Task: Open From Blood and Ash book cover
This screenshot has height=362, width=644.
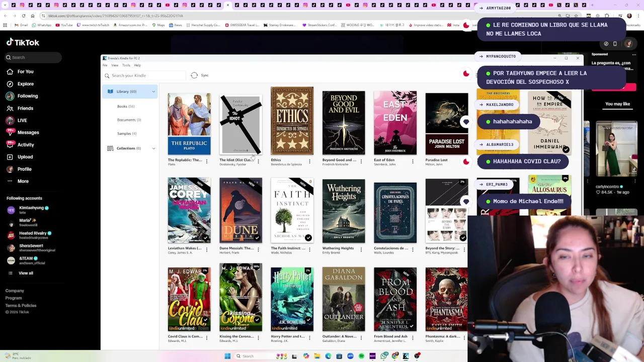Action: (395, 299)
